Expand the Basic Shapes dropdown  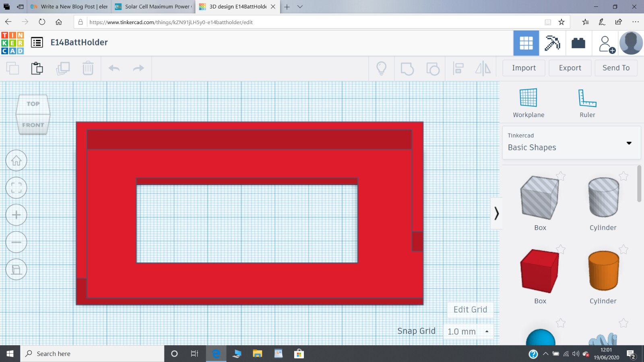[629, 143]
